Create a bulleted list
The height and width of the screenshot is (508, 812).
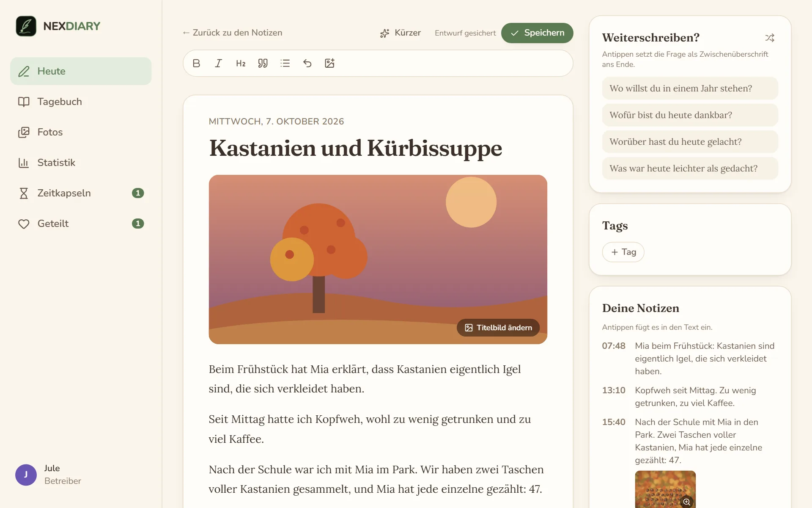285,63
